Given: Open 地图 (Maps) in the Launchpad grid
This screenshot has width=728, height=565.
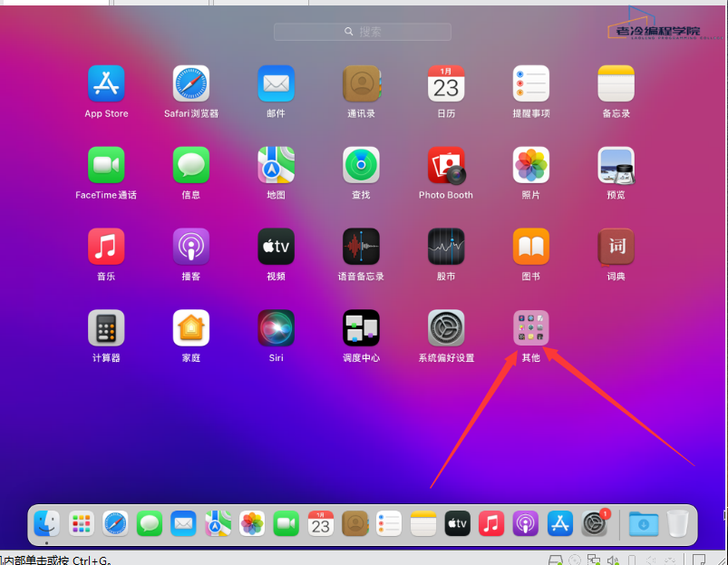Looking at the screenshot, I should point(277,165).
